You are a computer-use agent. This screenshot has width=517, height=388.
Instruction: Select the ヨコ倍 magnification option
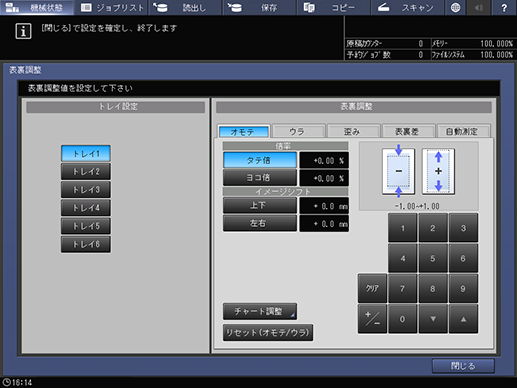click(x=260, y=178)
